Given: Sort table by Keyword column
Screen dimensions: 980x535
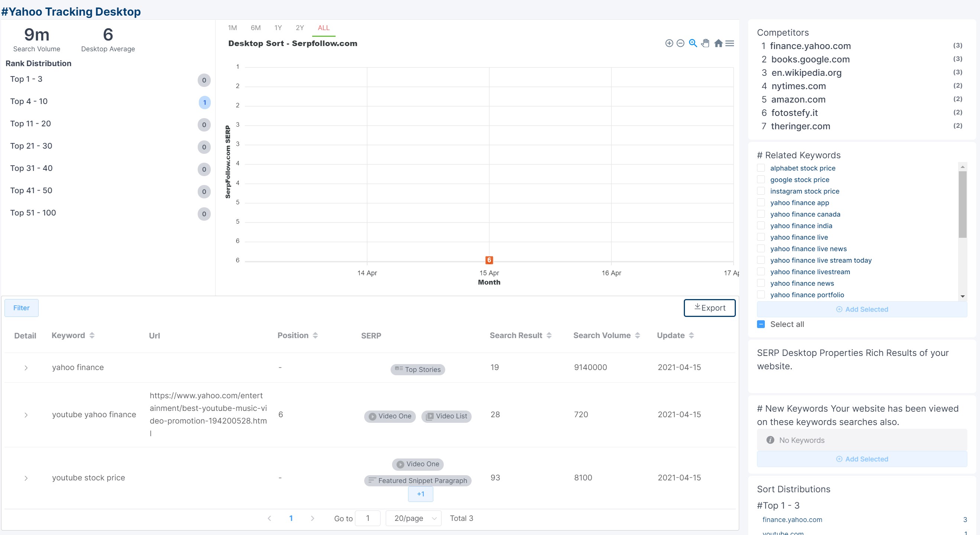Looking at the screenshot, I should (x=92, y=335).
